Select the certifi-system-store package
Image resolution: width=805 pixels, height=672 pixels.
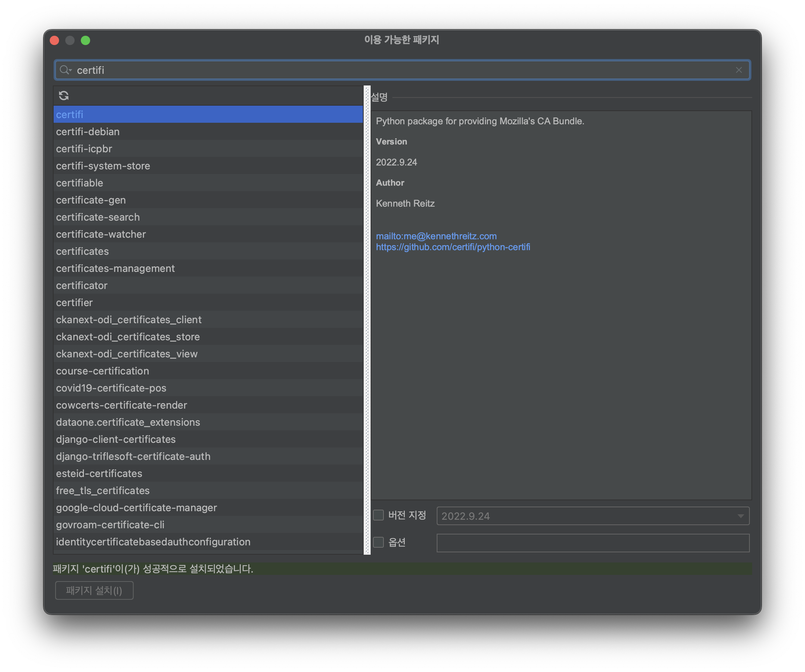(x=103, y=166)
